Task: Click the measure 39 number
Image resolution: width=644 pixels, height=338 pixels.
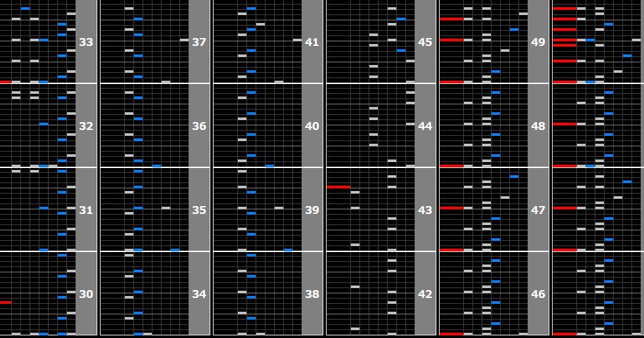Action: coord(312,210)
